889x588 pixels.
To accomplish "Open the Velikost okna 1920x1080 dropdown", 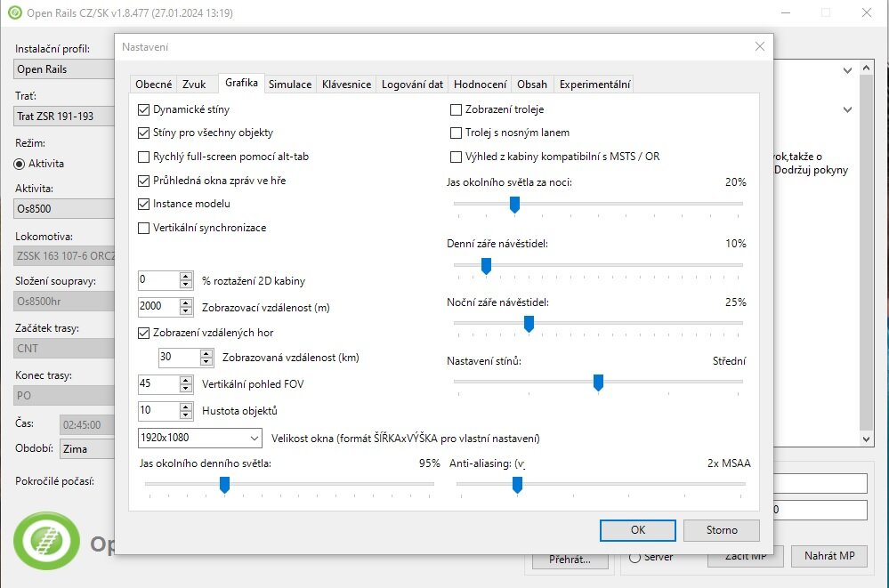I will 199,438.
